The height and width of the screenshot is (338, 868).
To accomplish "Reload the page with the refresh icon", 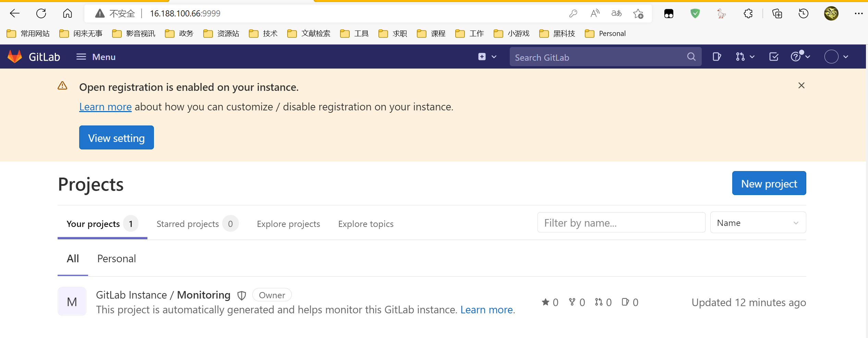I will pyautogui.click(x=41, y=13).
